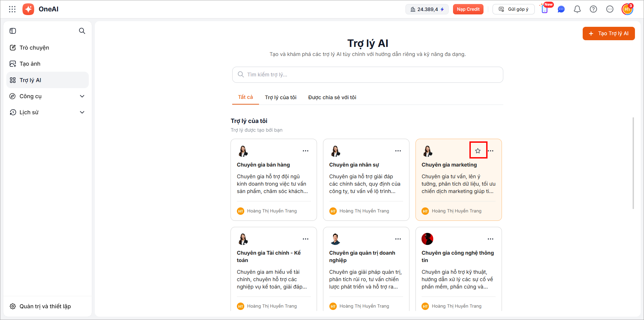Open Chuyên gia bán hàng card title

coord(263,165)
